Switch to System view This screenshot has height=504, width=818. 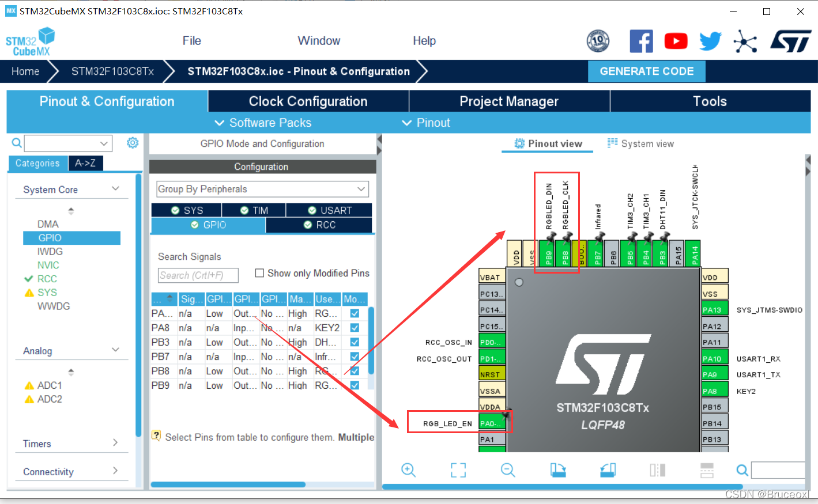click(640, 143)
